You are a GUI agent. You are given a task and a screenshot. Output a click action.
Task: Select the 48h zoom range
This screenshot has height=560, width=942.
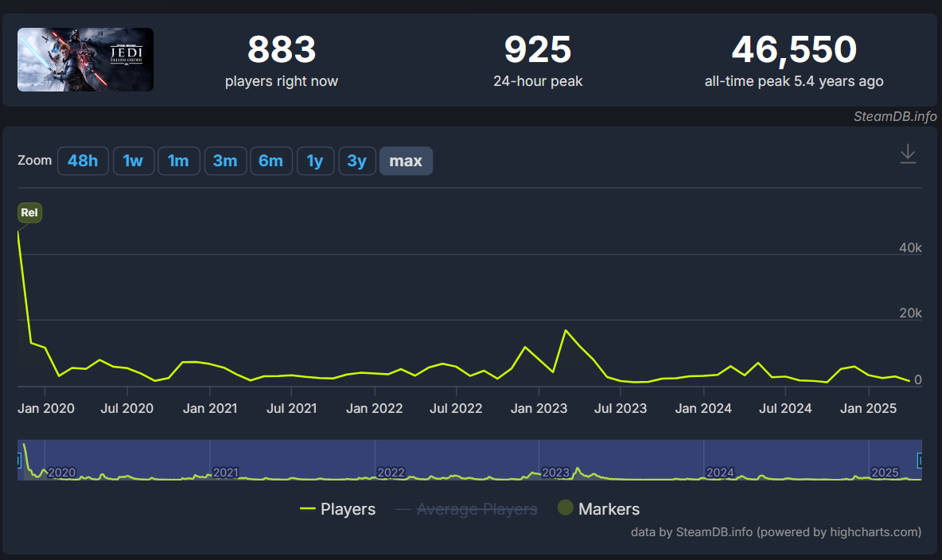point(83,161)
